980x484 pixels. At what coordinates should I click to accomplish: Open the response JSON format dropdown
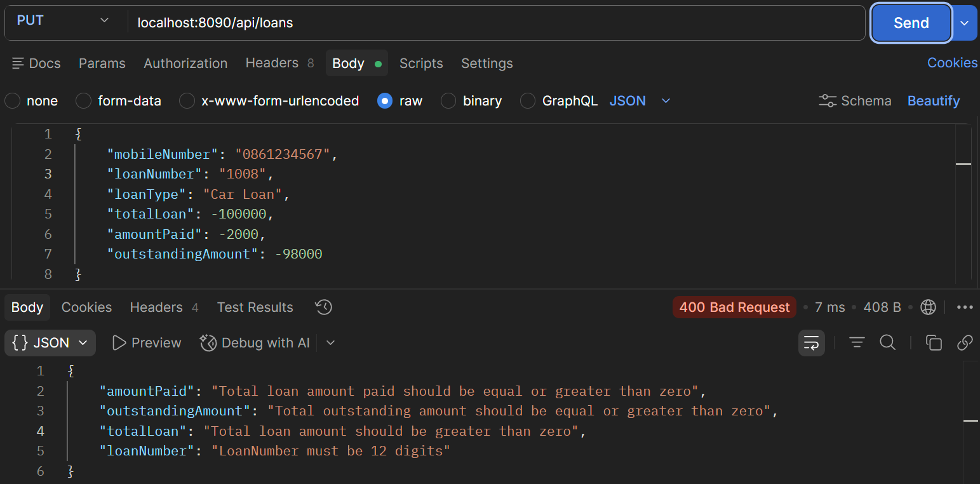tap(50, 343)
